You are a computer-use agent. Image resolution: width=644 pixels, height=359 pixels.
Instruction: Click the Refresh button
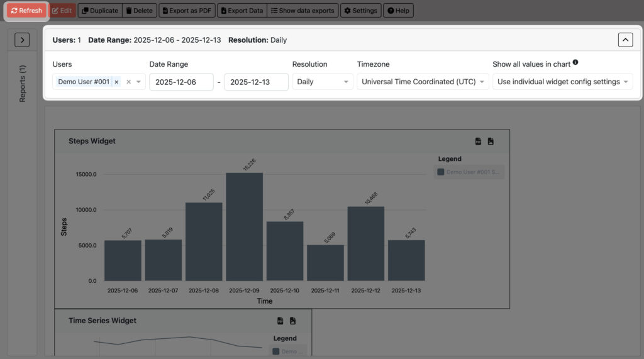tap(26, 11)
